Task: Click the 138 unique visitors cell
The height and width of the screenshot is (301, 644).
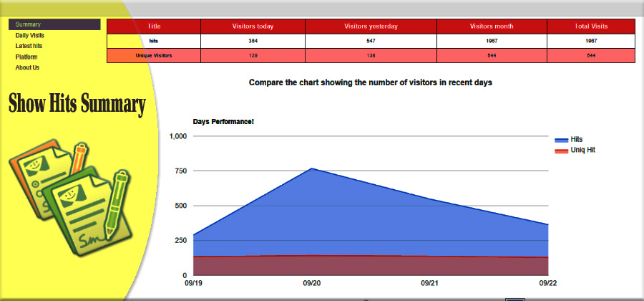Action: [371, 55]
